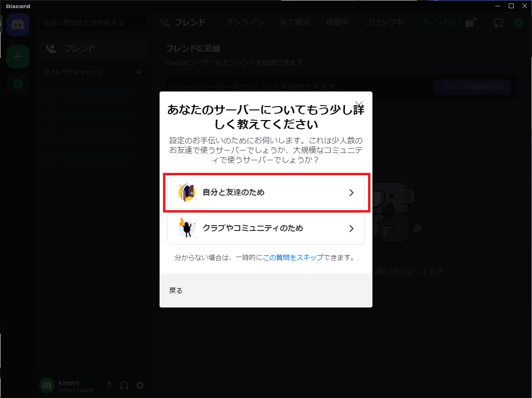Viewport: 532px width, 398px height.
Task: Open Discord help via the question mark icon
Action: point(517,22)
